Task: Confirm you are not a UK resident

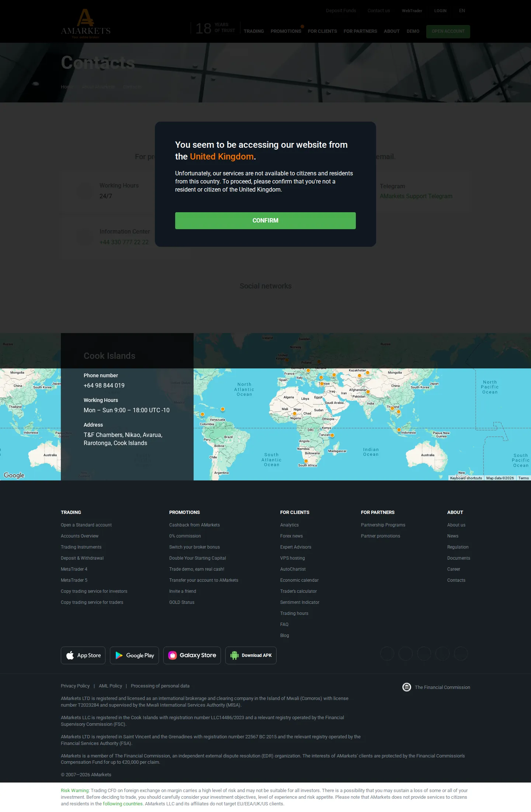Action: [x=265, y=221]
